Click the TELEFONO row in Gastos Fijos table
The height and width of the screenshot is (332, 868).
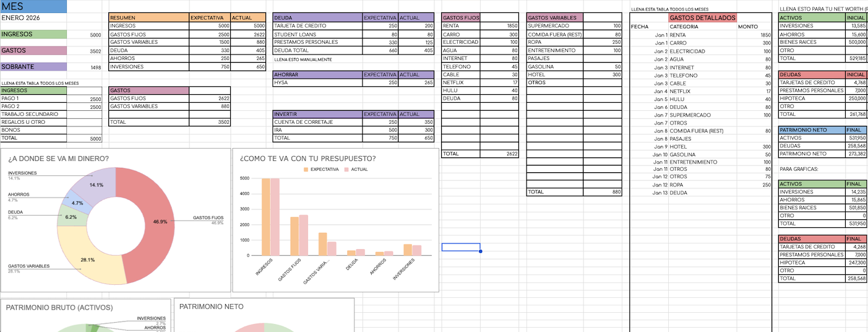[x=461, y=66]
